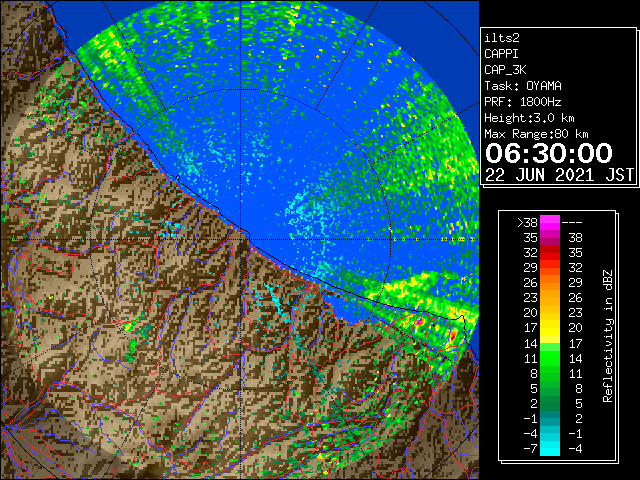Click the 'Max Range:80 km' line
640x480 pixels.
536,134
